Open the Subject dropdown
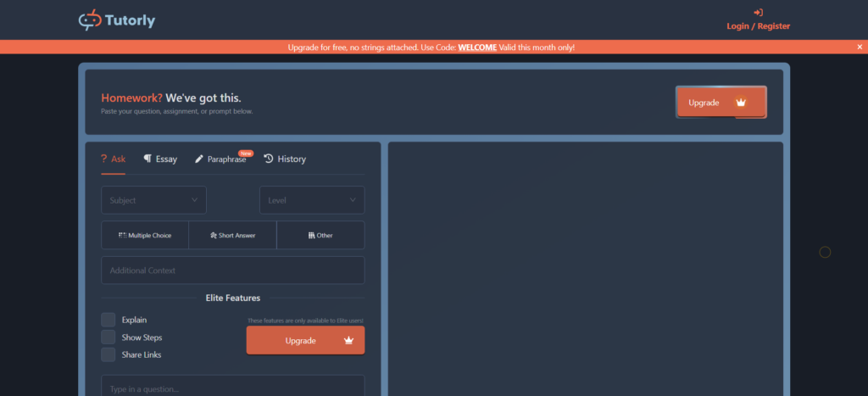Viewport: 868px width, 396px height. pos(153,200)
